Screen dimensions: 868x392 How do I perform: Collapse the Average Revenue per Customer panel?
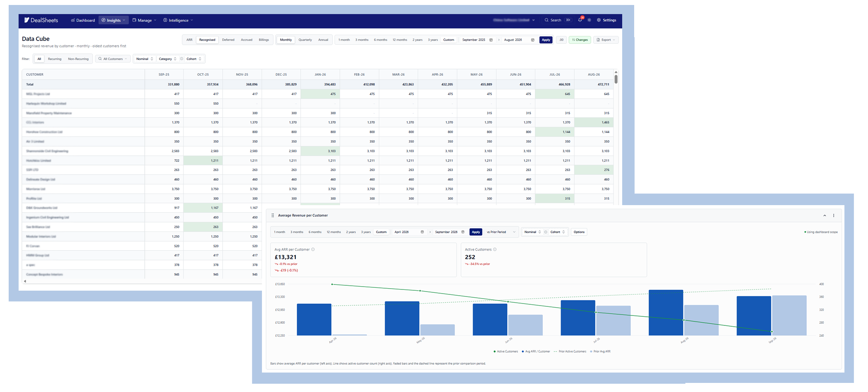(825, 215)
